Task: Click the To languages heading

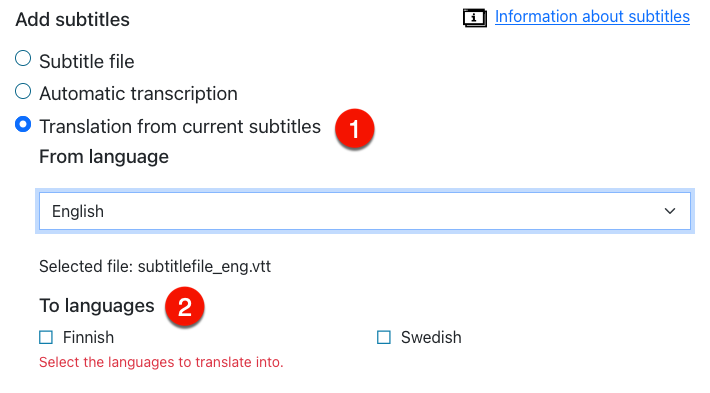Action: (x=97, y=306)
